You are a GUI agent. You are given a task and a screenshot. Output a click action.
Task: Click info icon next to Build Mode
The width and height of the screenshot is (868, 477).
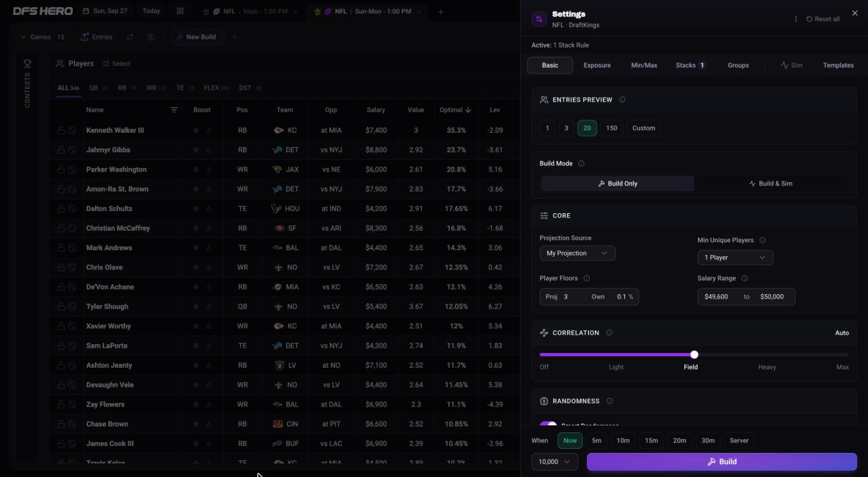[x=581, y=164]
